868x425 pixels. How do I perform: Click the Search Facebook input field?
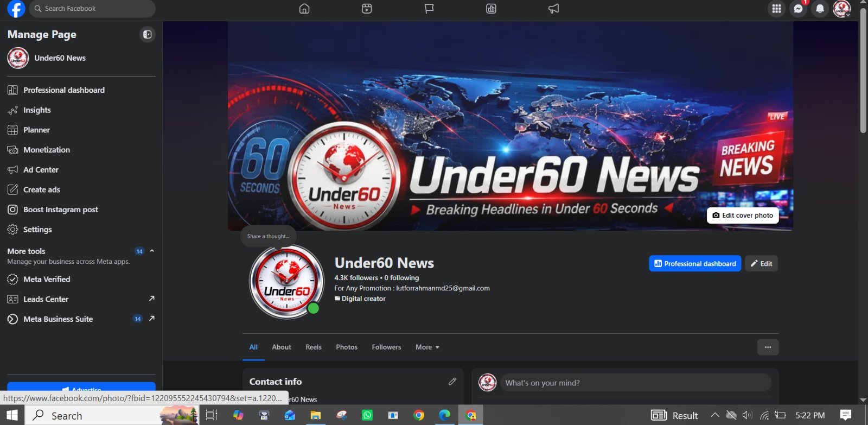point(92,9)
